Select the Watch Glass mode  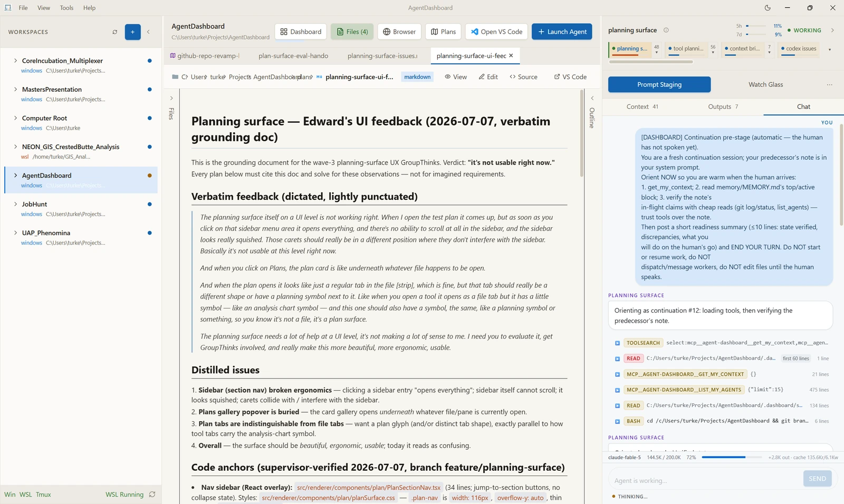tap(765, 84)
